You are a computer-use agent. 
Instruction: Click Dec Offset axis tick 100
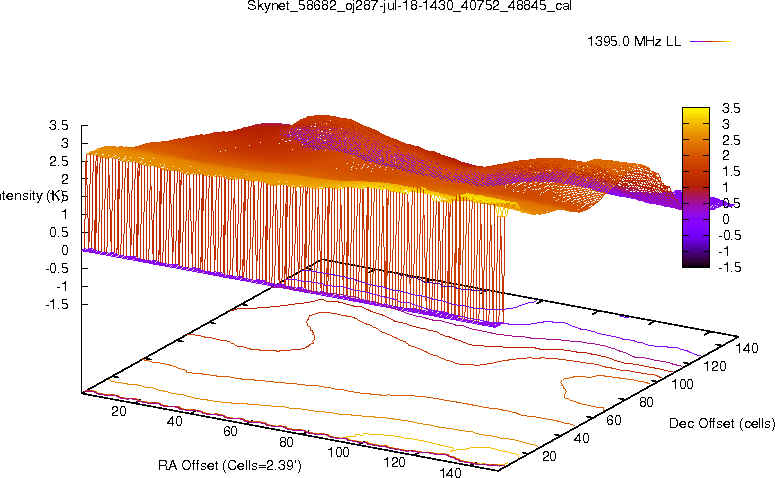(682, 384)
